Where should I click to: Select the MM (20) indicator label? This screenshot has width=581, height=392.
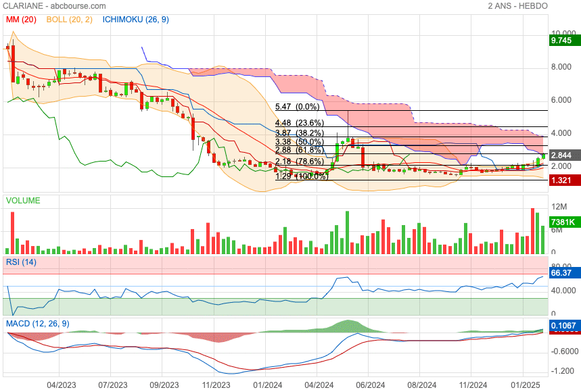(x=21, y=20)
